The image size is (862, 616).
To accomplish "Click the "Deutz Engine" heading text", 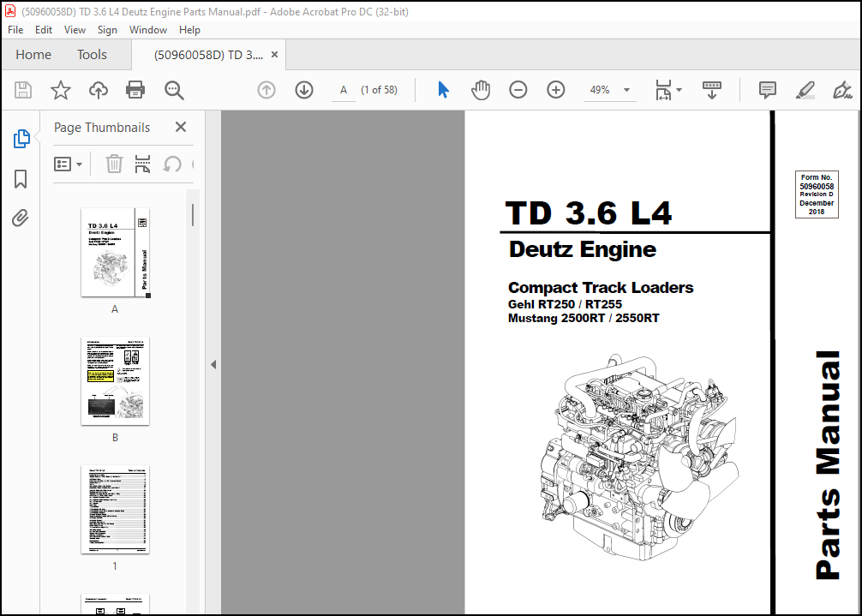I will (x=582, y=249).
